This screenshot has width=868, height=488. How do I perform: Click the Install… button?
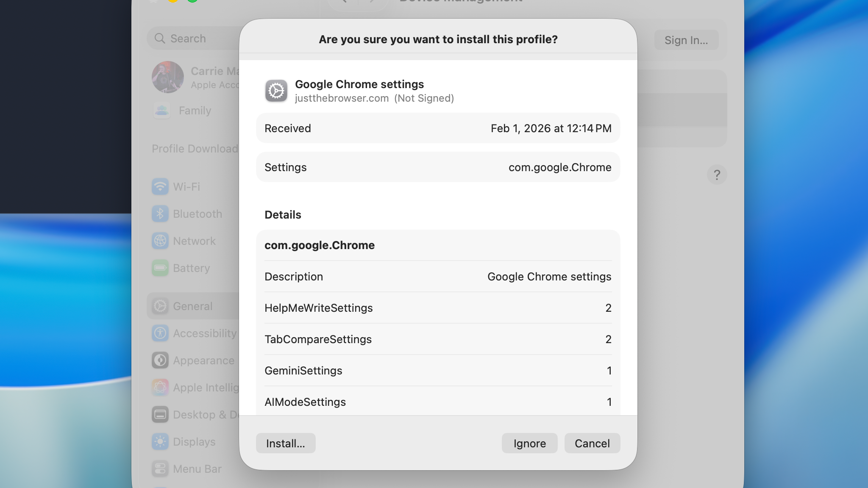coord(285,443)
